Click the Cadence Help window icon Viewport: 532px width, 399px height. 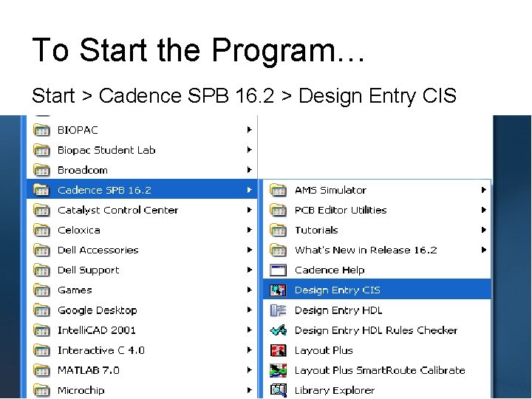coord(278,270)
